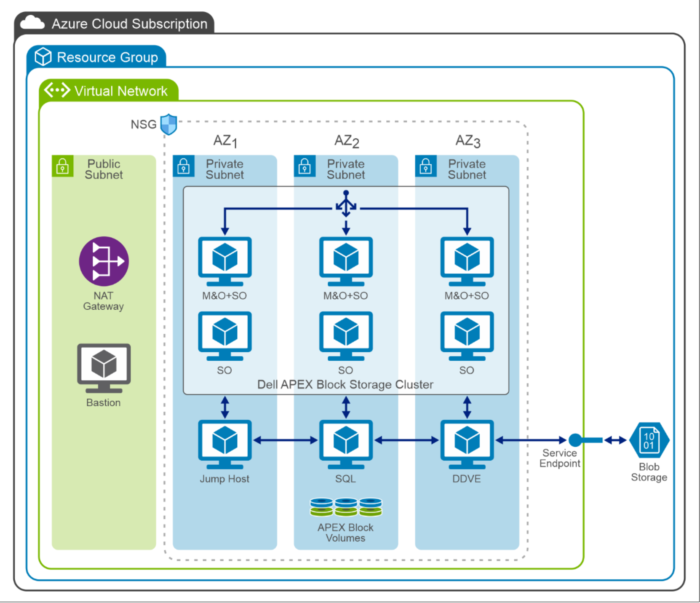Click the SO label in AZ1
700x603 pixels.
(x=224, y=370)
